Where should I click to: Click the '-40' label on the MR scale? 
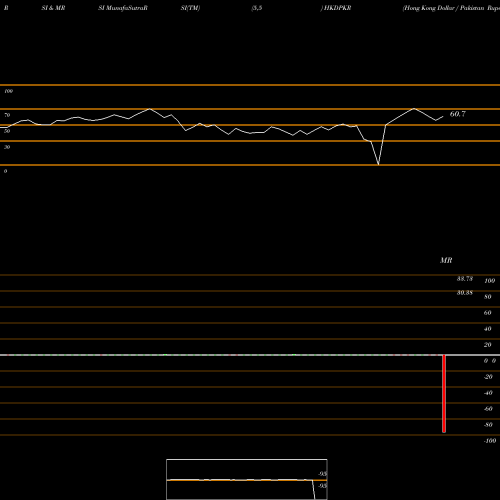point(488,393)
